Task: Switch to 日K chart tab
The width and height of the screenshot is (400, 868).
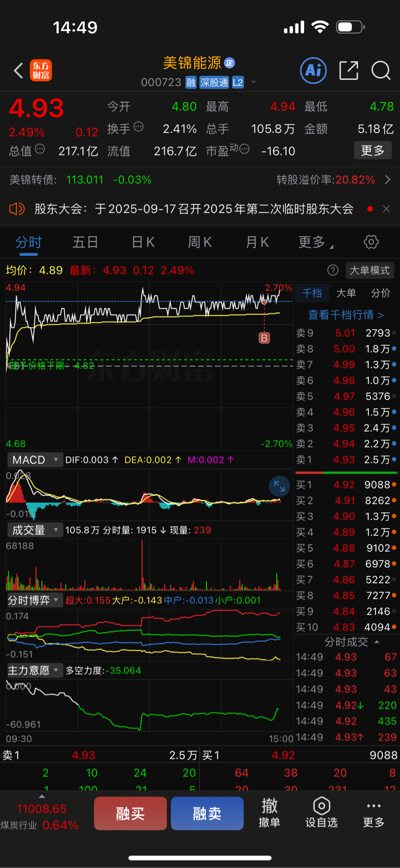Action: point(143,242)
